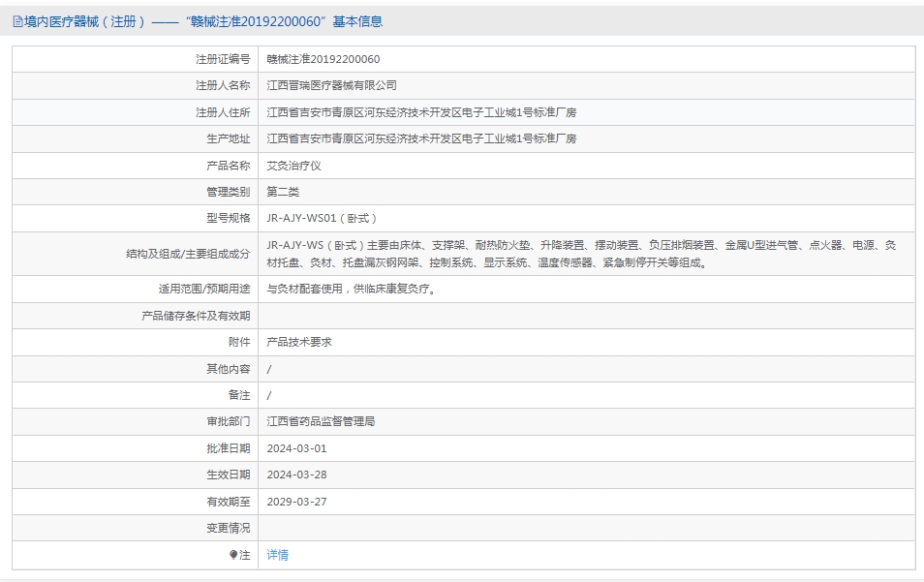Select the management class 第二类
This screenshot has height=582, width=924.
pos(284,192)
